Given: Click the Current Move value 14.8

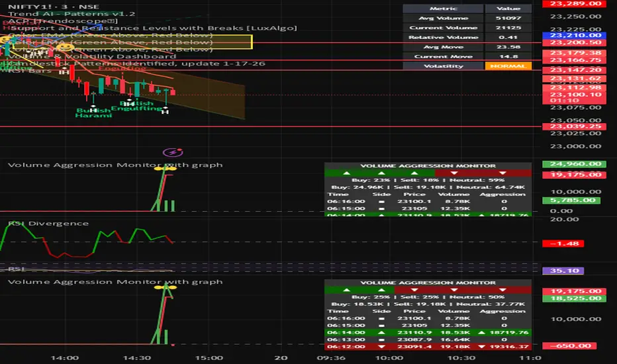Looking at the screenshot, I should 508,56.
